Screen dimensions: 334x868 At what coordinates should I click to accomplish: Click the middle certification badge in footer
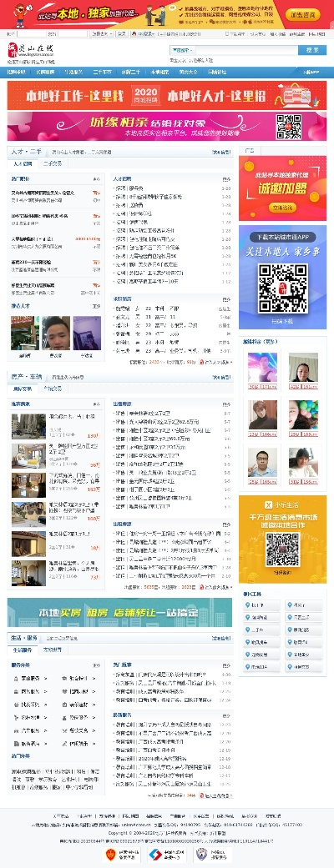(167, 854)
